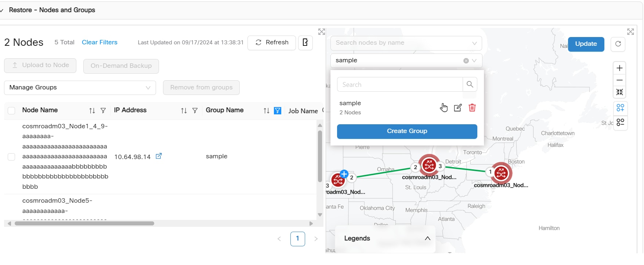Zoom out on the map
644x265 pixels.
tap(620, 80)
